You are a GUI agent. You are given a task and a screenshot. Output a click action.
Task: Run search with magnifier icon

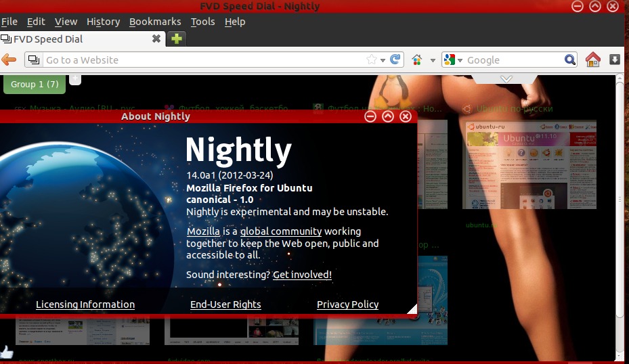(x=569, y=60)
